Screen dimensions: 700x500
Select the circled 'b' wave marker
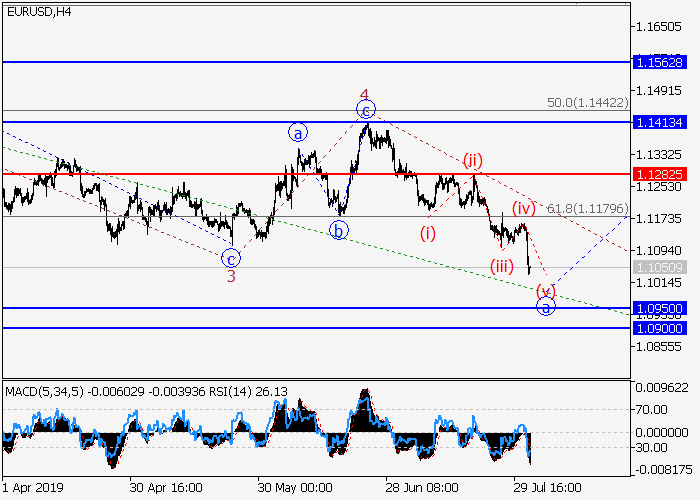[339, 230]
